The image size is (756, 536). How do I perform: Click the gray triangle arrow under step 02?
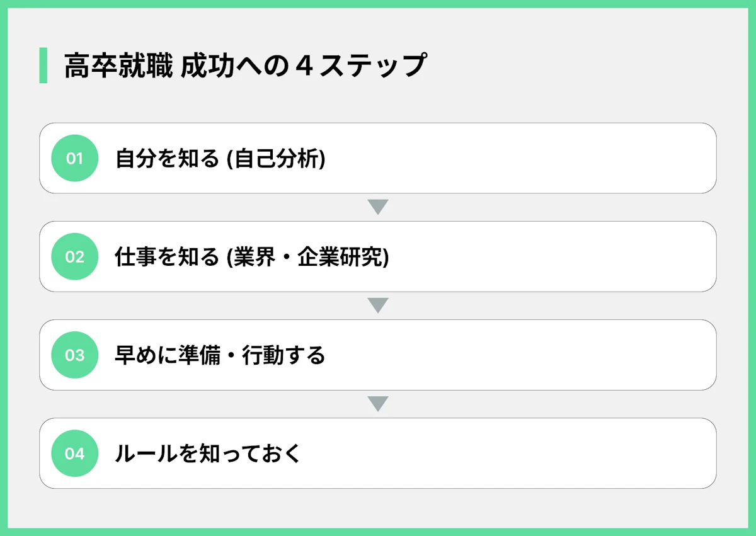(377, 305)
